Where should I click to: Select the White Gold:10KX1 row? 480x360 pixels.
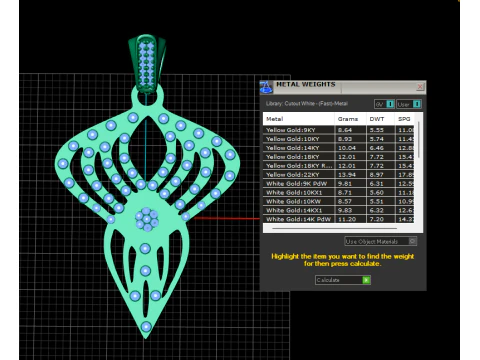[339, 193]
